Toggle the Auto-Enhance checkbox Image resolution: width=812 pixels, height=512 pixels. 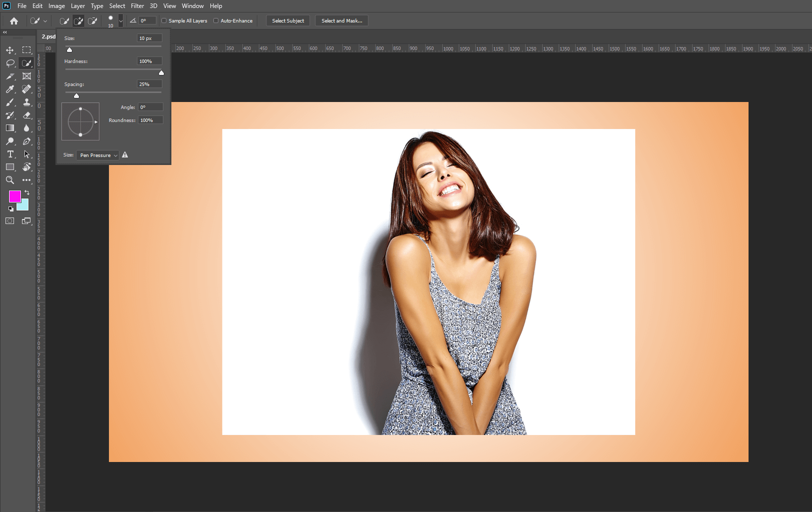[x=216, y=21]
